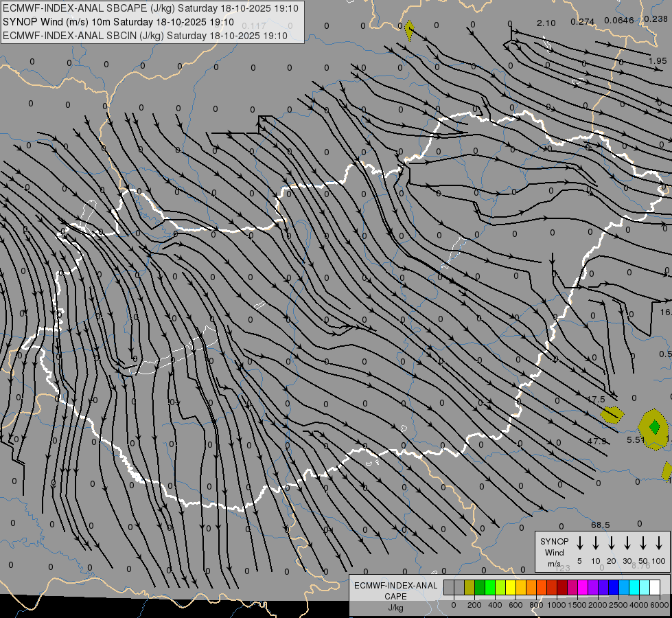Select the 50 m/s wind legend arrow
This screenshot has height=618, width=672.
pyautogui.click(x=643, y=542)
